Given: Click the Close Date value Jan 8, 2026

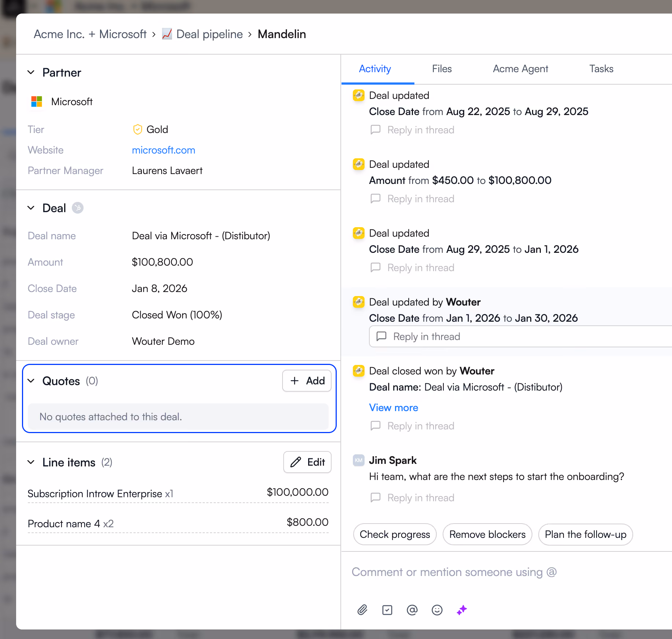Looking at the screenshot, I should pyautogui.click(x=159, y=289).
